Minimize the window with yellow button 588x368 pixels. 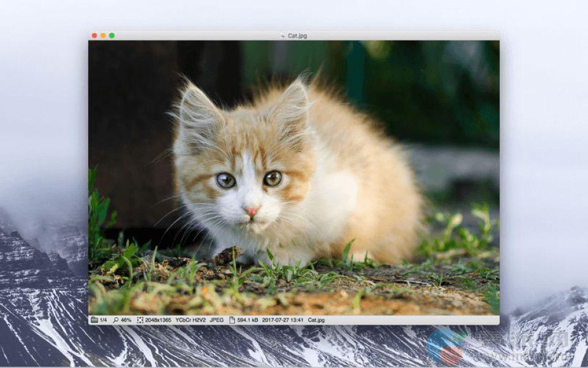pyautogui.click(x=103, y=36)
